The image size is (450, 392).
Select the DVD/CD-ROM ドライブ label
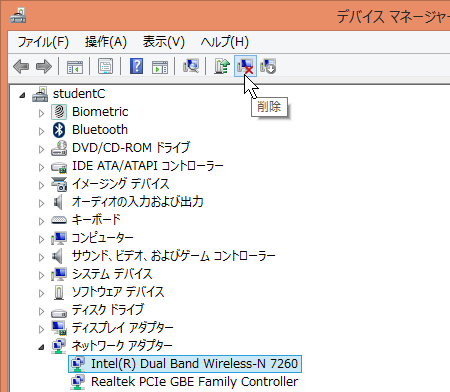click(x=131, y=148)
